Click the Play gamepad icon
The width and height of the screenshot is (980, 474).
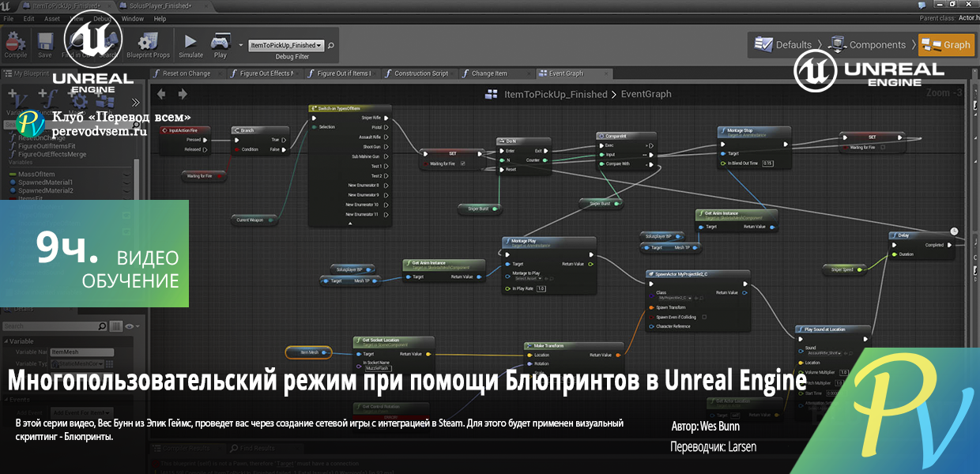(220, 42)
